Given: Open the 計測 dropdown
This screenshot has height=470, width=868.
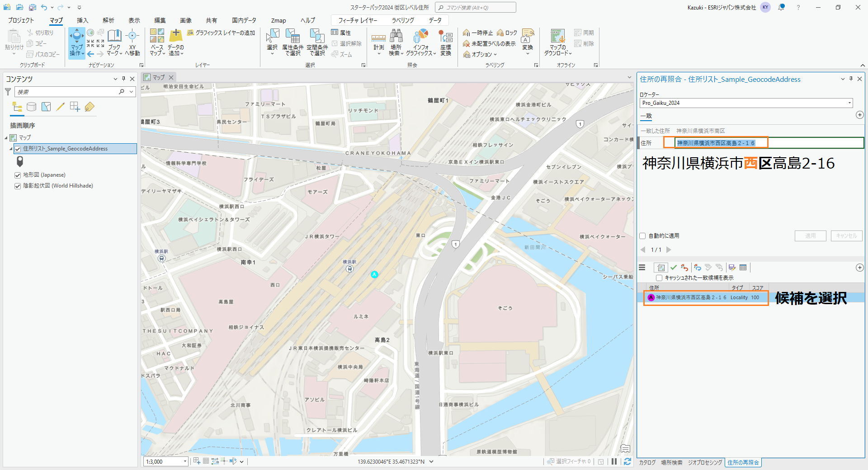Looking at the screenshot, I should click(x=378, y=50).
